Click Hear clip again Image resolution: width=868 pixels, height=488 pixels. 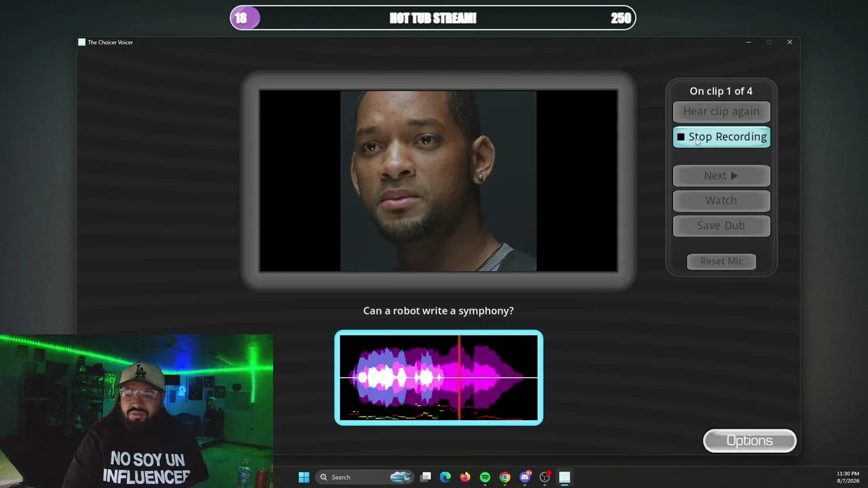(x=721, y=112)
